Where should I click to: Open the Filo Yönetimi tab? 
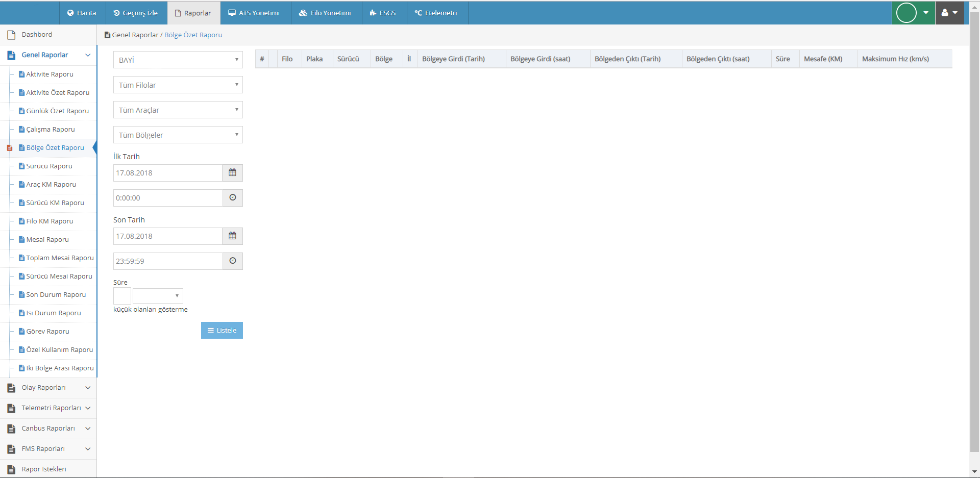point(326,13)
